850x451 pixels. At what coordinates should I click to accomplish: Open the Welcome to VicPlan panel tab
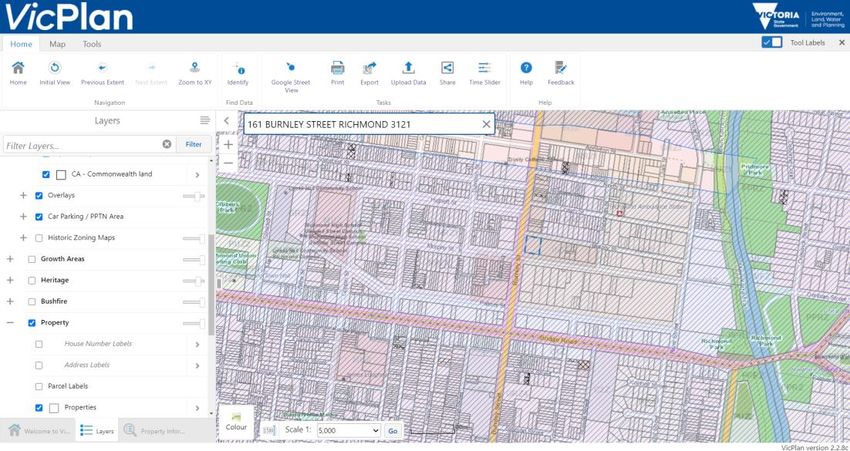coord(39,431)
